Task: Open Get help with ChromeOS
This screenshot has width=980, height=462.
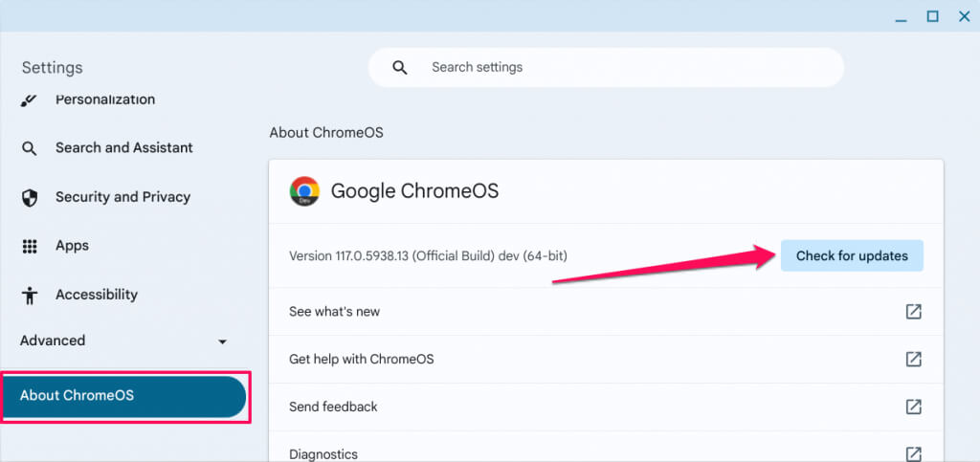Action: point(362,360)
